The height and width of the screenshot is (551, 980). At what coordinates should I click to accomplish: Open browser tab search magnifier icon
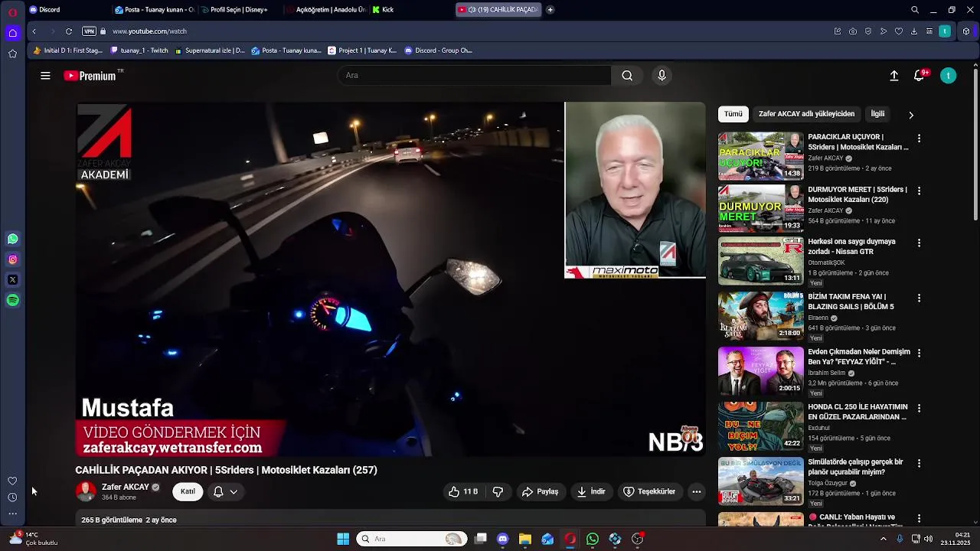tap(915, 10)
